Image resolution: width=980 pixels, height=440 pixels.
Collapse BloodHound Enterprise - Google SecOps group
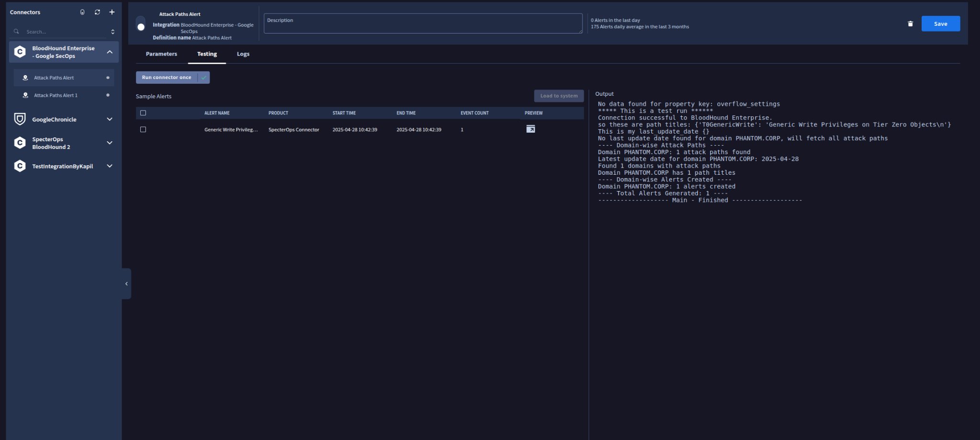[110, 52]
